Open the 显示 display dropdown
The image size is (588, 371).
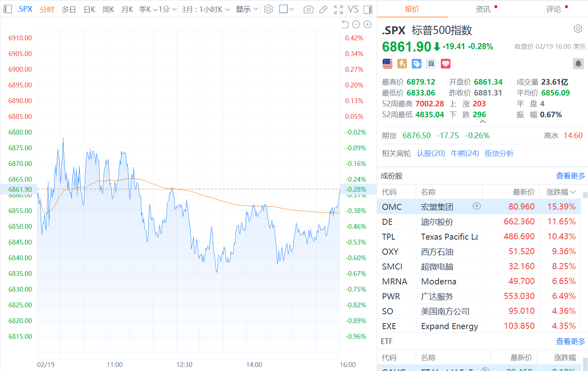click(x=246, y=9)
